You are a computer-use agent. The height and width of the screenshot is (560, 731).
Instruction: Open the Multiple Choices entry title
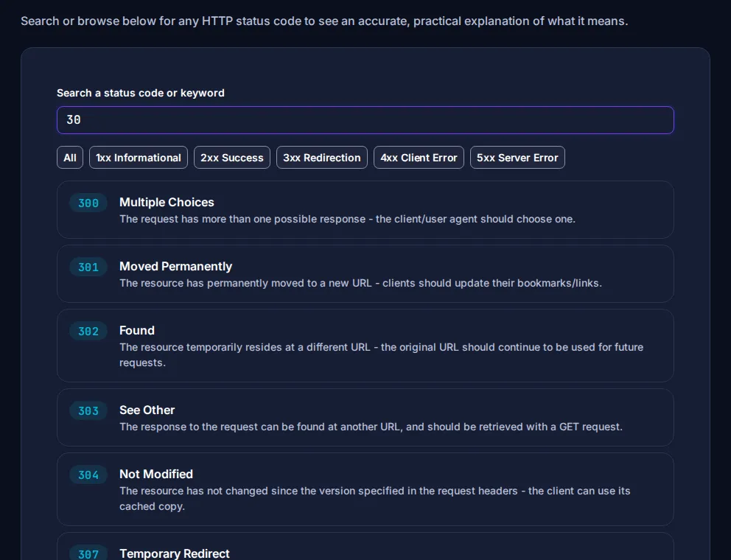tap(167, 203)
